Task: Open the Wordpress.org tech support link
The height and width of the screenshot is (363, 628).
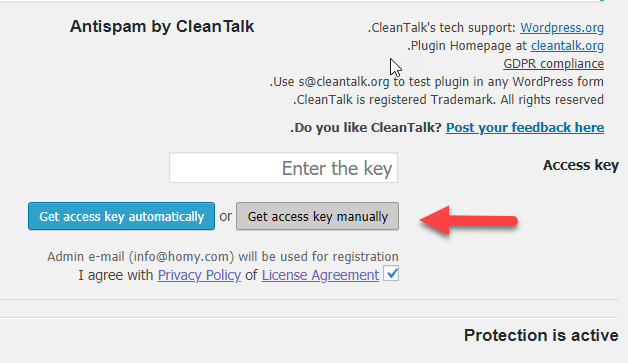Action: coord(562,28)
